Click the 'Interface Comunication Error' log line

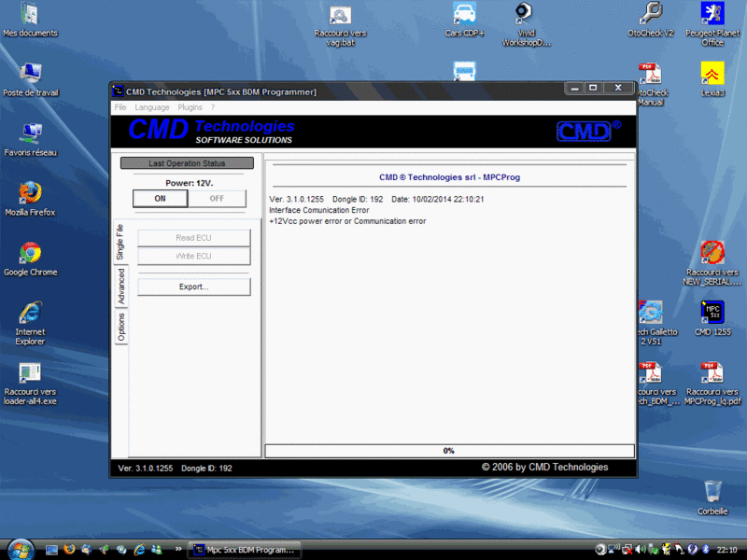tap(319, 210)
